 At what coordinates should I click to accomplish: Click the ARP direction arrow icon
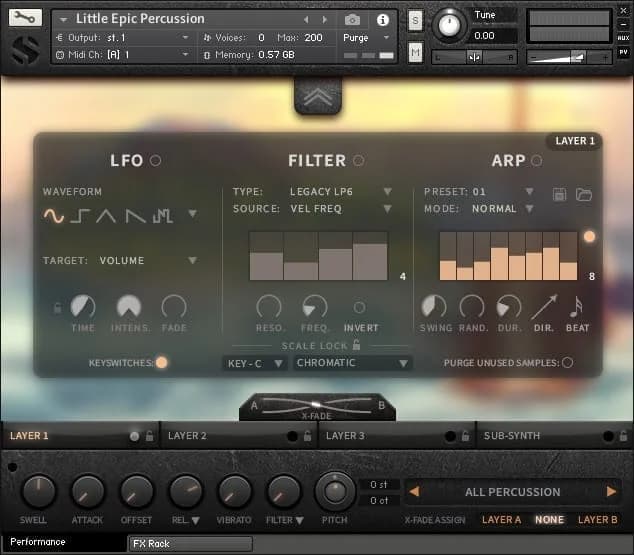544,307
